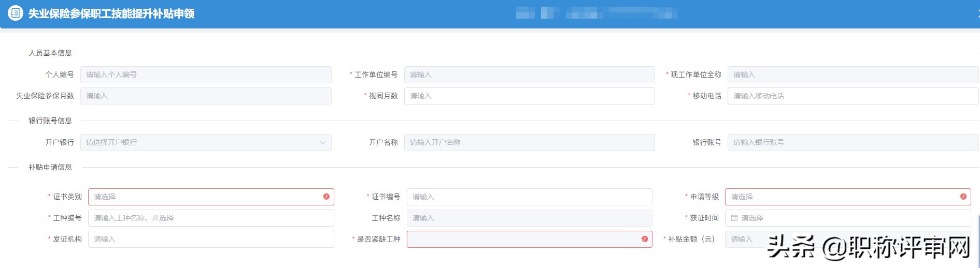Focus the 证书编号 input field
980x268 pixels.
coord(530,197)
